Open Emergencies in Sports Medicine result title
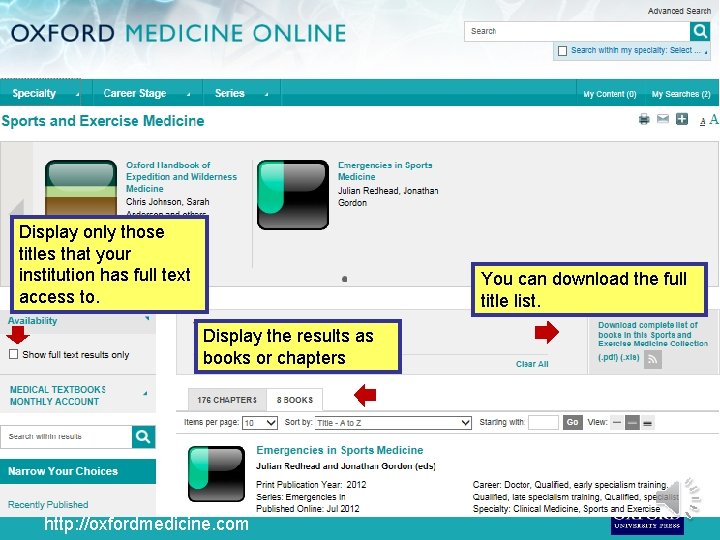Image resolution: width=720 pixels, height=540 pixels. pos(340,450)
